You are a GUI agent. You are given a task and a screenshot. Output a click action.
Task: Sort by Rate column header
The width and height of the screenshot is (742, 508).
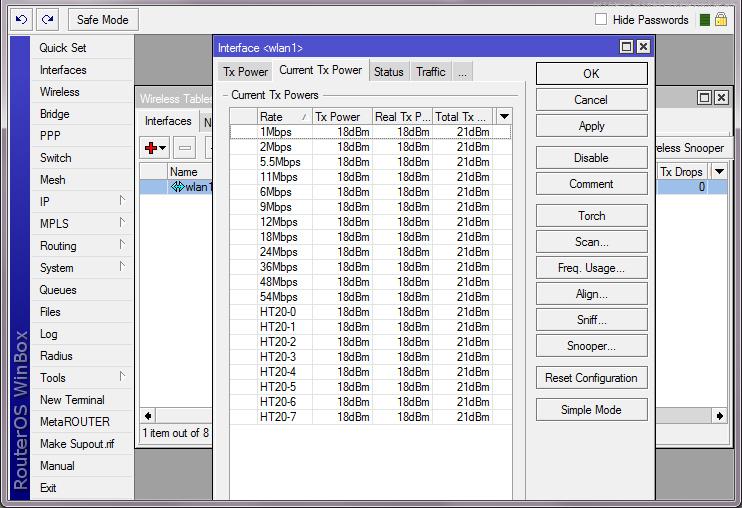pos(284,116)
